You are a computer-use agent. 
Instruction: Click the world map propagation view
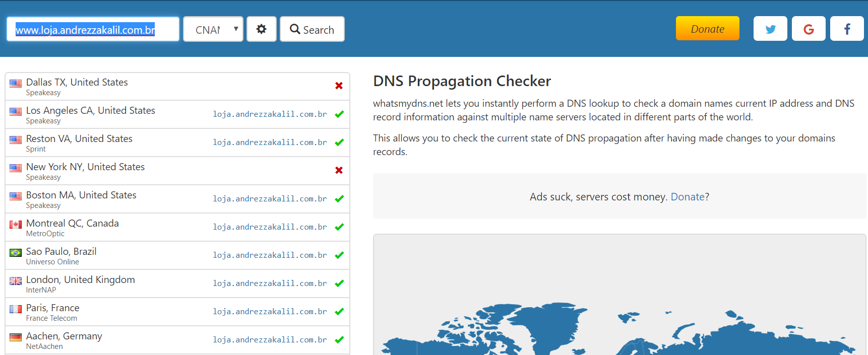pyautogui.click(x=619, y=295)
